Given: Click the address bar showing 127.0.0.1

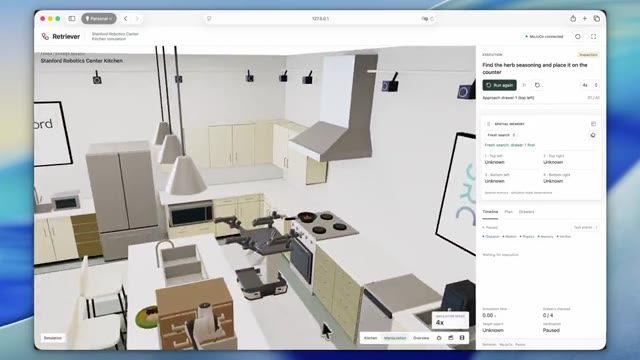Looking at the screenshot, I should 320,19.
